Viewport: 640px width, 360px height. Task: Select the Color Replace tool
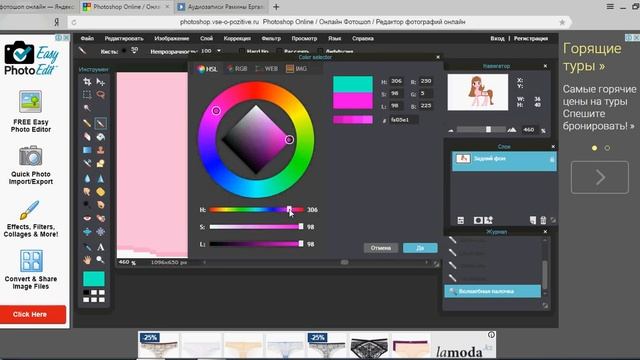tap(87, 164)
